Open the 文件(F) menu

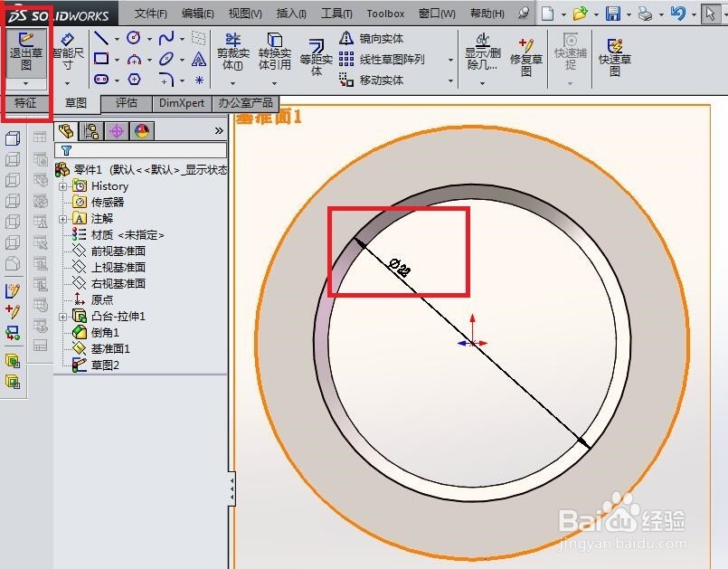point(151,14)
